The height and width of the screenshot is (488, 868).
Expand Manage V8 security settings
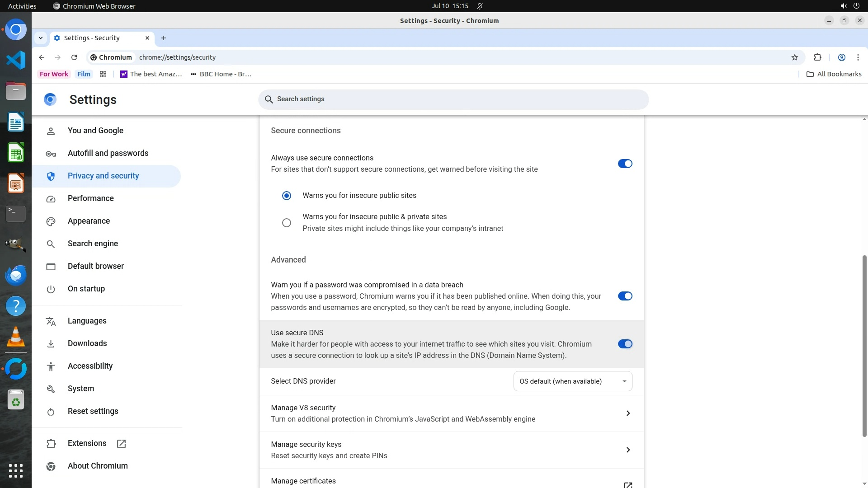pyautogui.click(x=627, y=413)
